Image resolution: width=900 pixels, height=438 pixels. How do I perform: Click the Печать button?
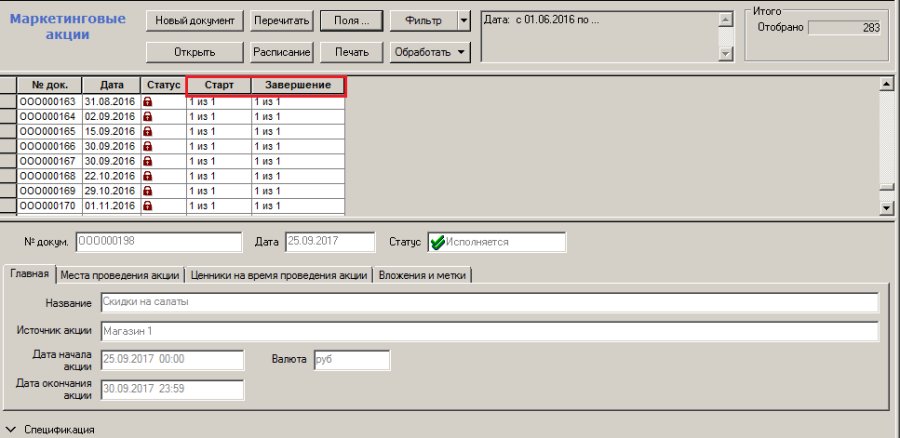[x=351, y=52]
